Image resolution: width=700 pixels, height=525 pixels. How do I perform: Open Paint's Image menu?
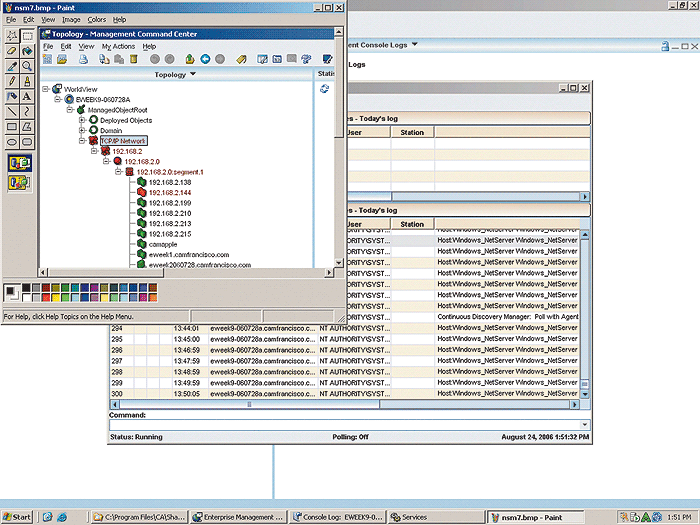tap(71, 20)
